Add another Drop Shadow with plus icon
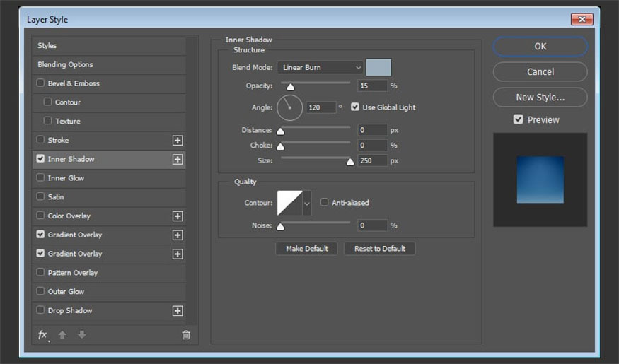The width and height of the screenshot is (619, 364). (178, 311)
